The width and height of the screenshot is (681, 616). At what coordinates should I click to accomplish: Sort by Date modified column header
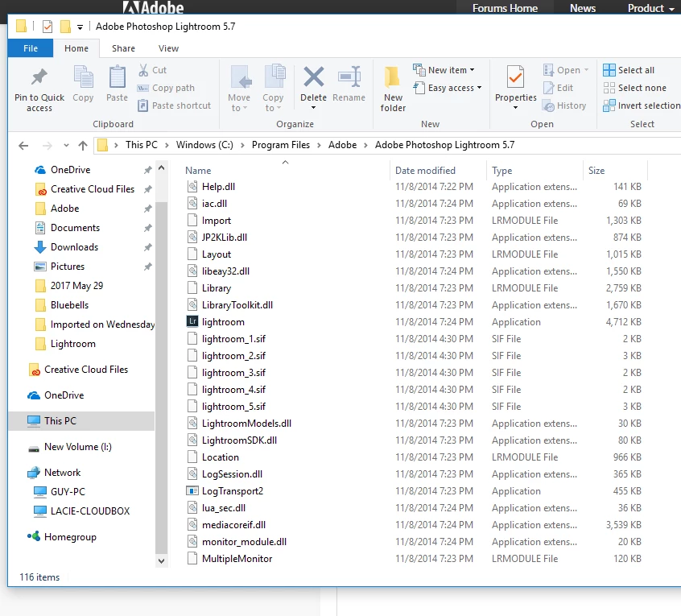(425, 171)
